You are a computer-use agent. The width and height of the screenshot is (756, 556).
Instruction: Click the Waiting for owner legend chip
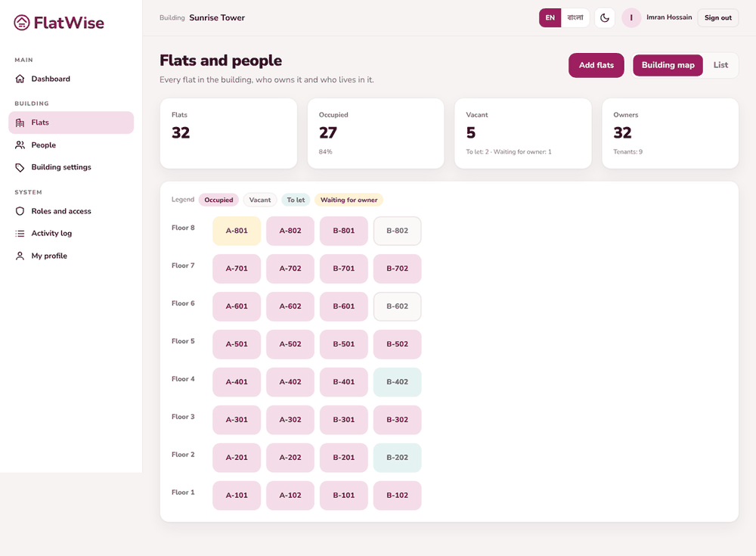(349, 200)
